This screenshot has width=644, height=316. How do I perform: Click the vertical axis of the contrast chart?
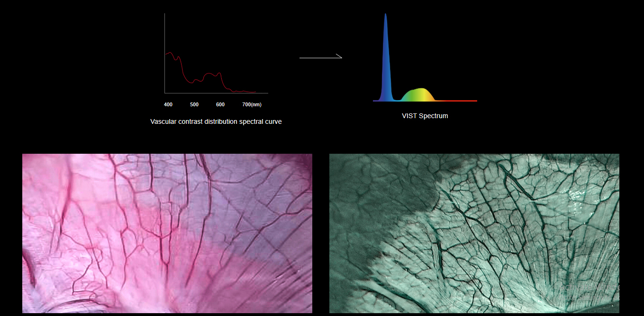click(165, 52)
